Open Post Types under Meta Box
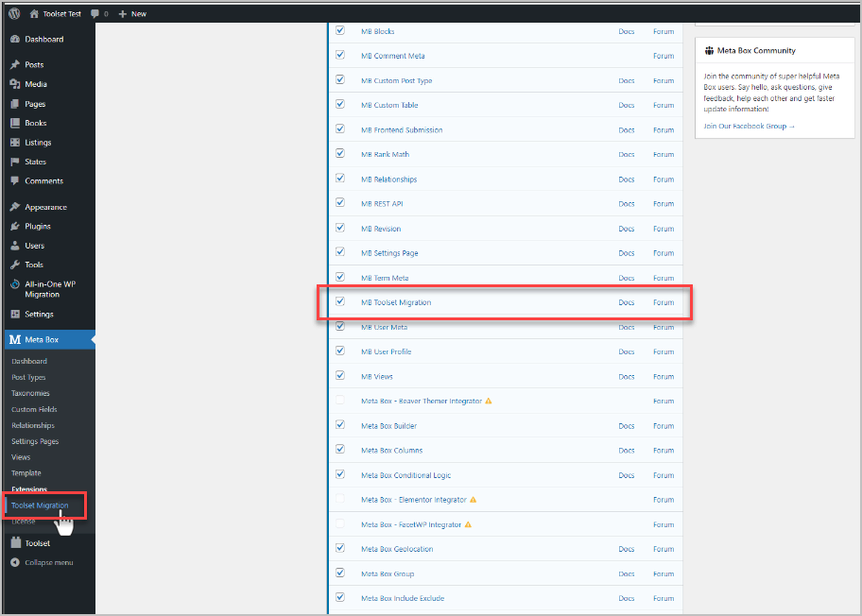The width and height of the screenshot is (862, 616). coord(28,378)
